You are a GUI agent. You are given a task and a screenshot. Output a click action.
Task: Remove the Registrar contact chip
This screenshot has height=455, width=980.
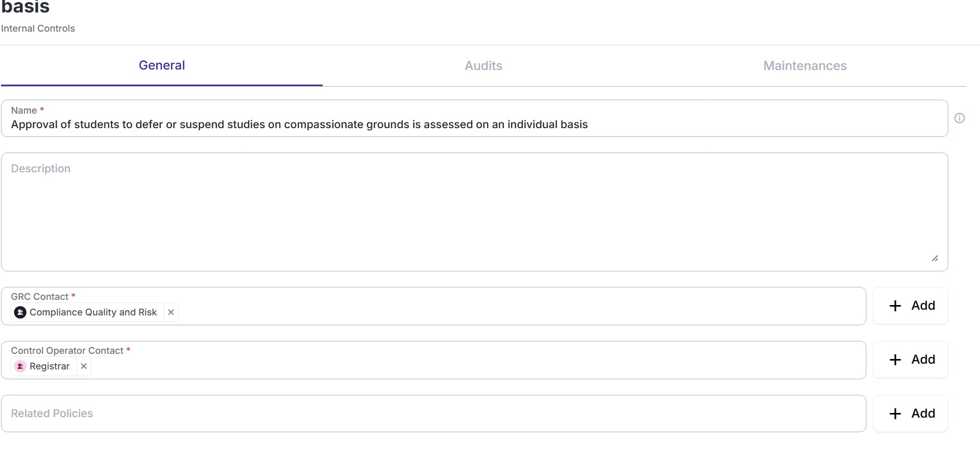click(x=84, y=366)
